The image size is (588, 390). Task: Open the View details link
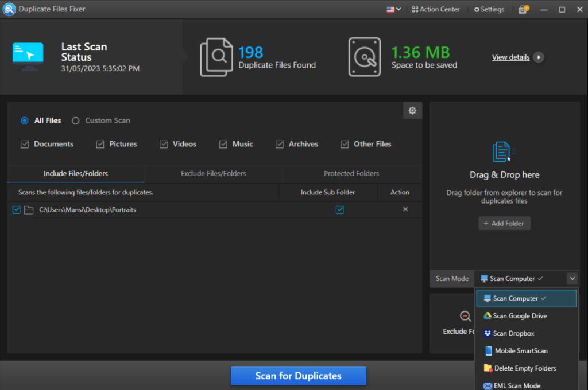click(x=510, y=57)
